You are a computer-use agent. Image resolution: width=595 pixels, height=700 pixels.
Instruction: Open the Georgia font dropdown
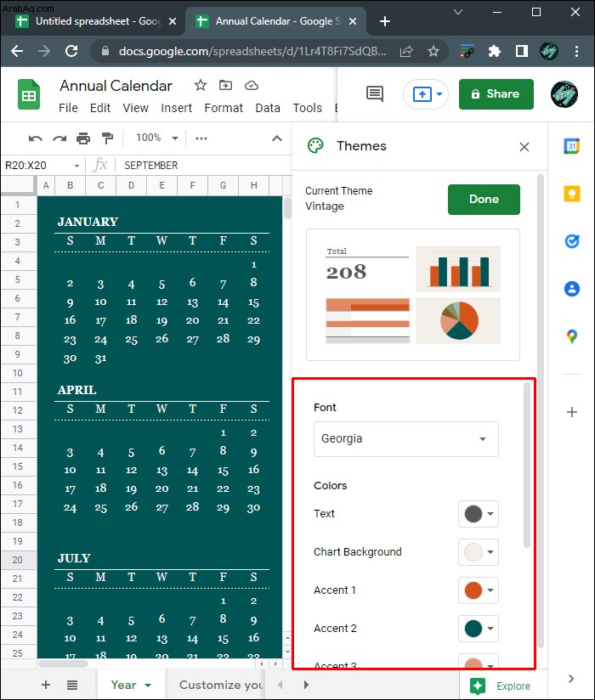click(406, 439)
